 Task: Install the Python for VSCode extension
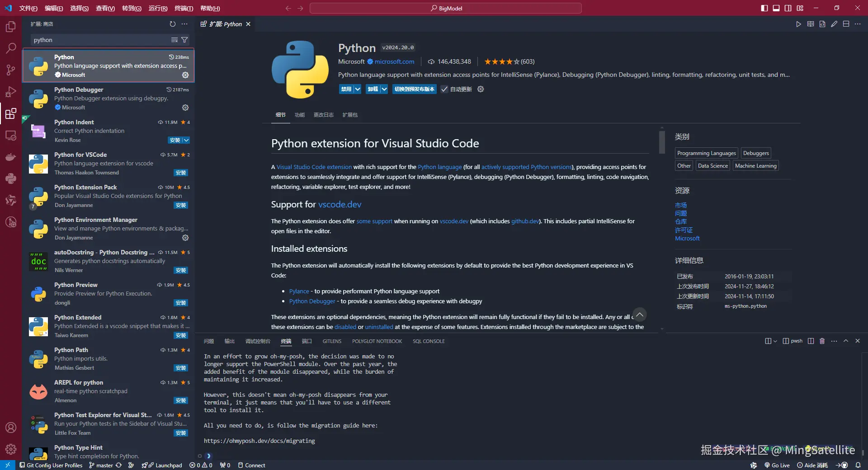click(181, 173)
